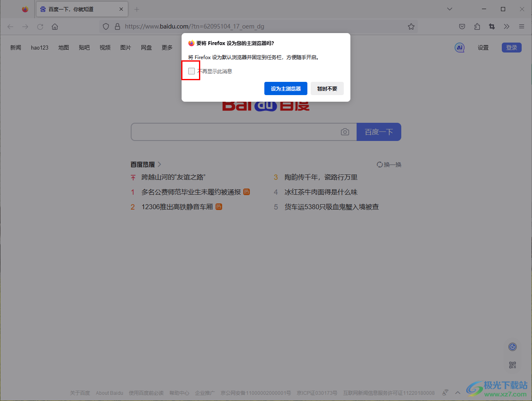Screen dimensions: 532x401
Task: Click the Firefox View icon in tab strip
Action: [x=25, y=9]
